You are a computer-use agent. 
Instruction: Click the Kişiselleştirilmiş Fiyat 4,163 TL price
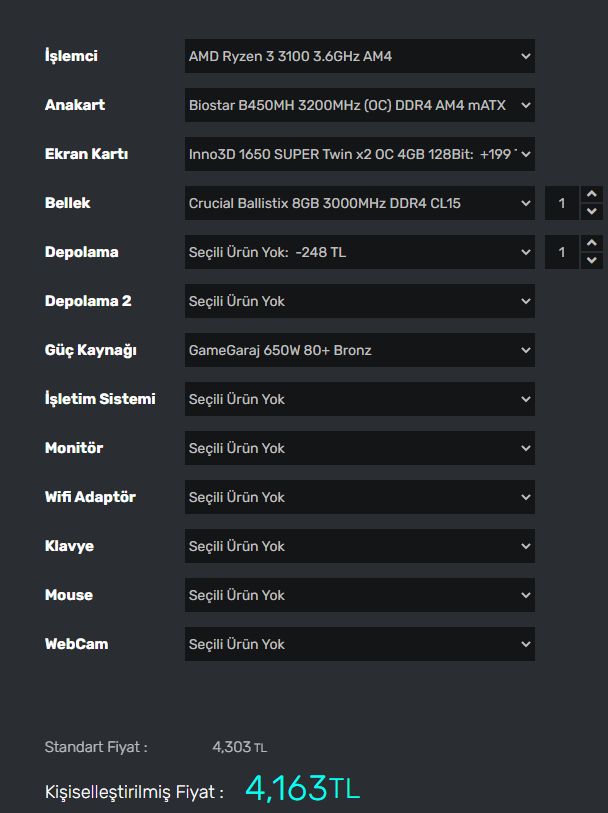click(302, 789)
